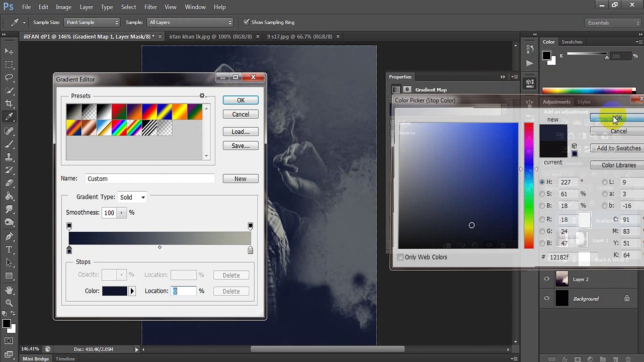This screenshot has height=362, width=644.
Task: Click Load... in Gradient Editor
Action: pos(240,132)
